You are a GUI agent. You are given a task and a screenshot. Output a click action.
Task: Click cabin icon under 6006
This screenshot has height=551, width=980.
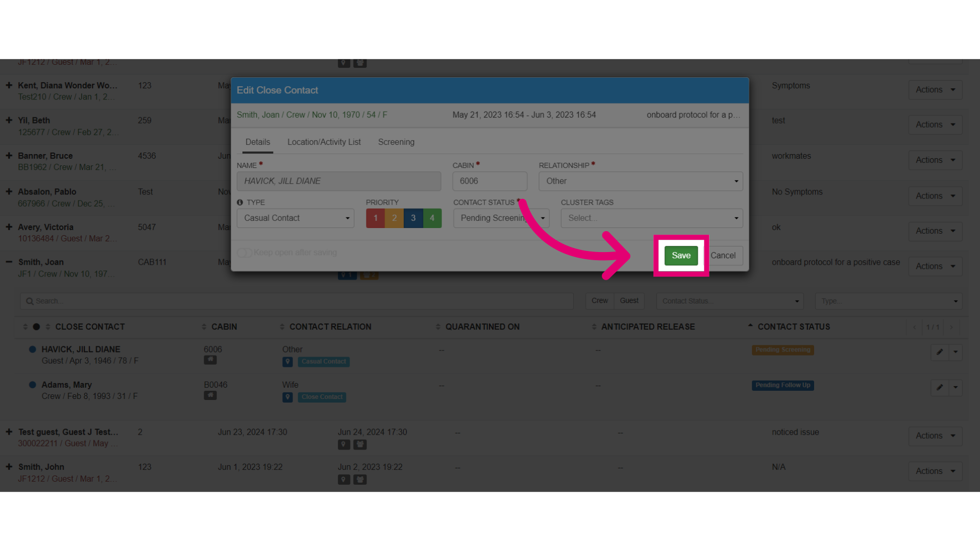point(210,360)
